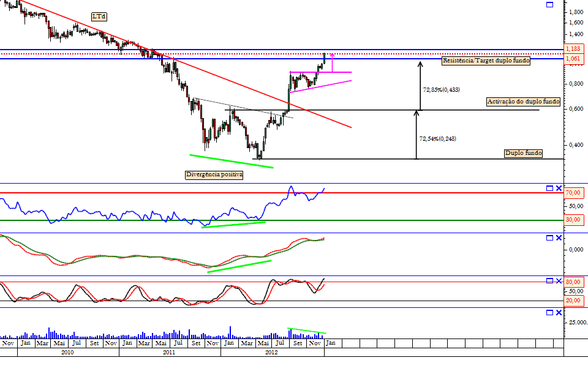Select the Activação do duplo fundo label
Screen dimensions: 588x374
click(x=524, y=102)
